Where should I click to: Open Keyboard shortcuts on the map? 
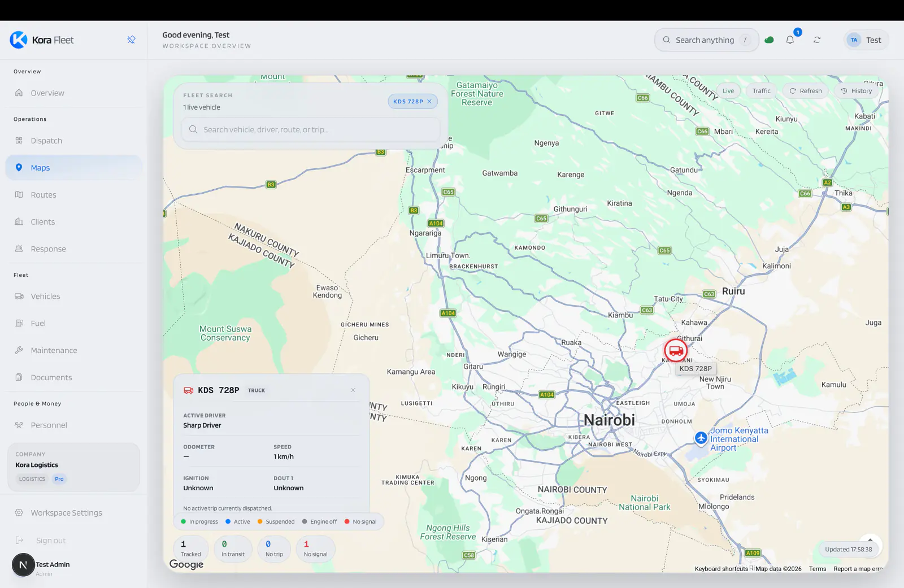coord(722,569)
